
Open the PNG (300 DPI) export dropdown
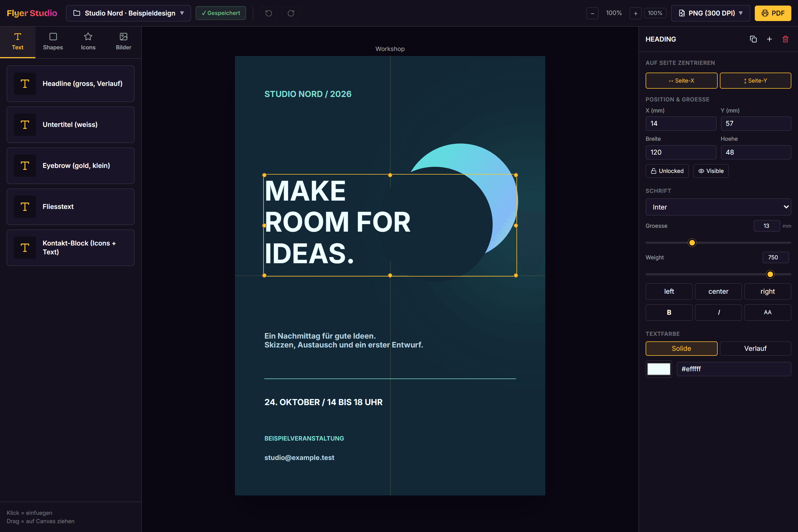(x=710, y=13)
